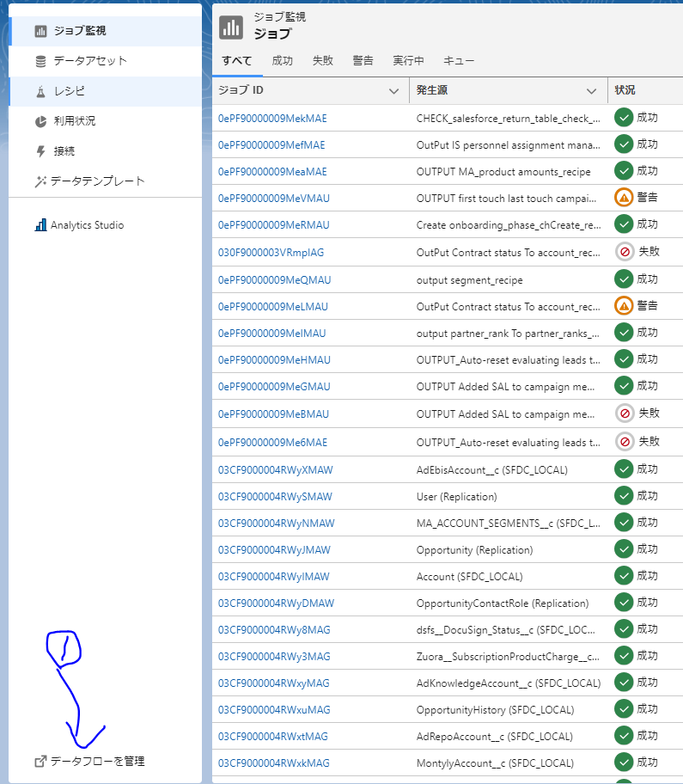The height and width of the screenshot is (784, 683).
Task: Switch to the キュー tab
Action: pos(459,60)
